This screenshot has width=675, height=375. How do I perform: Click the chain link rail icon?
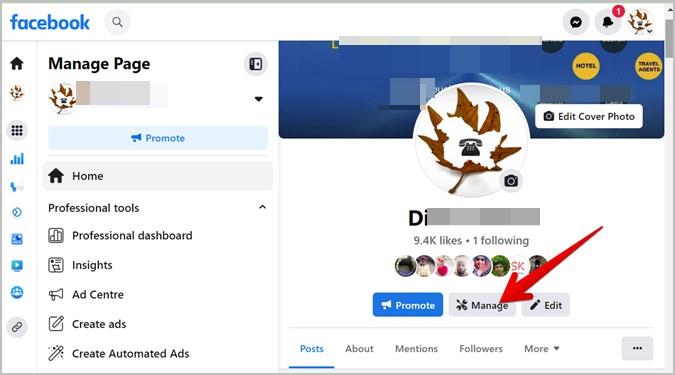17,327
